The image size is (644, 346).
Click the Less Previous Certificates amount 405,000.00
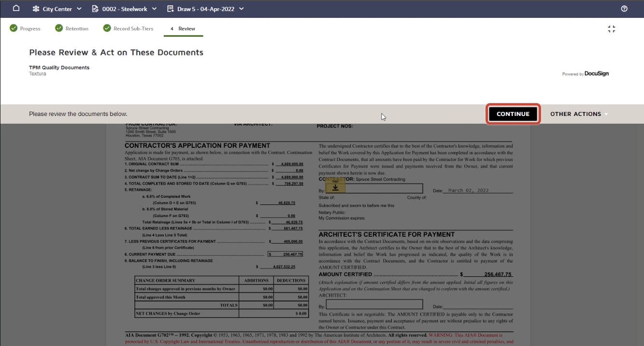point(293,242)
